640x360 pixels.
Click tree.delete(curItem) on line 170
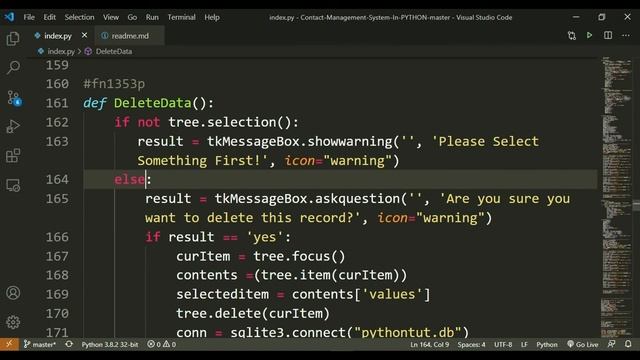click(x=253, y=313)
